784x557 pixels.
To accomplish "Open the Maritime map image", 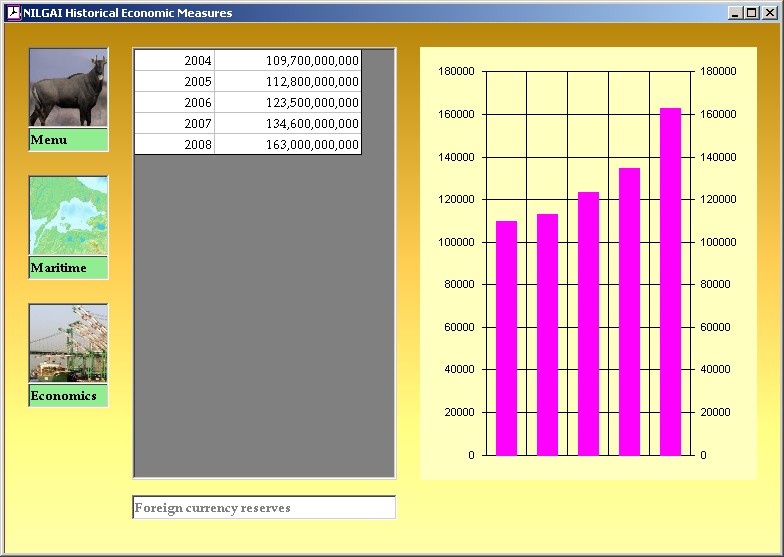I will pyautogui.click(x=68, y=216).
